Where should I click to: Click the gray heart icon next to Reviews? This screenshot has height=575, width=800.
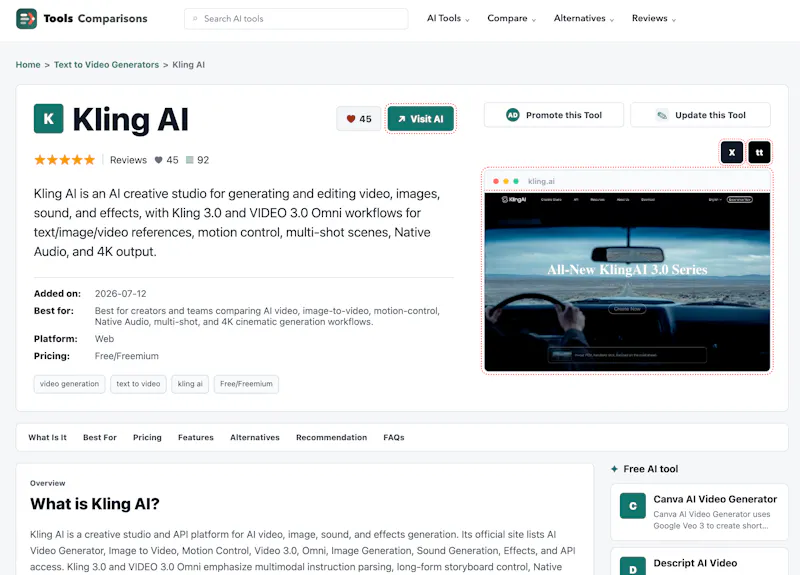point(159,160)
